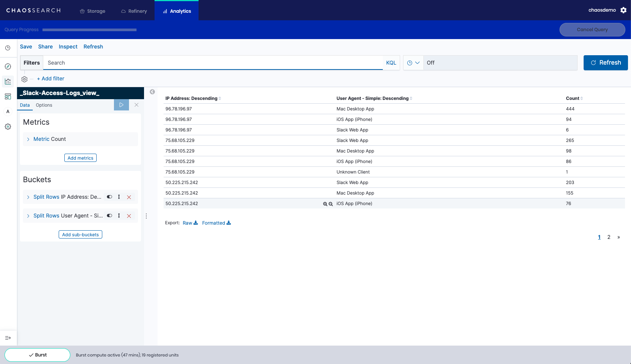Expand Split Rows IP Address bucket

pos(28,197)
